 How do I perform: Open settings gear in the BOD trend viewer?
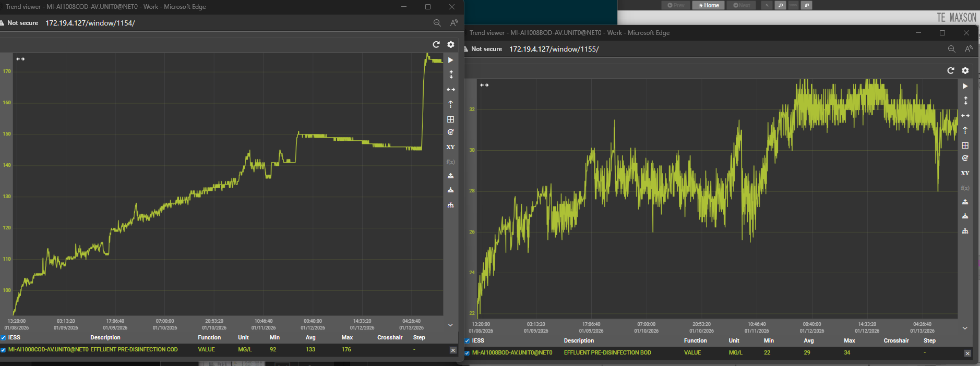pyautogui.click(x=965, y=70)
